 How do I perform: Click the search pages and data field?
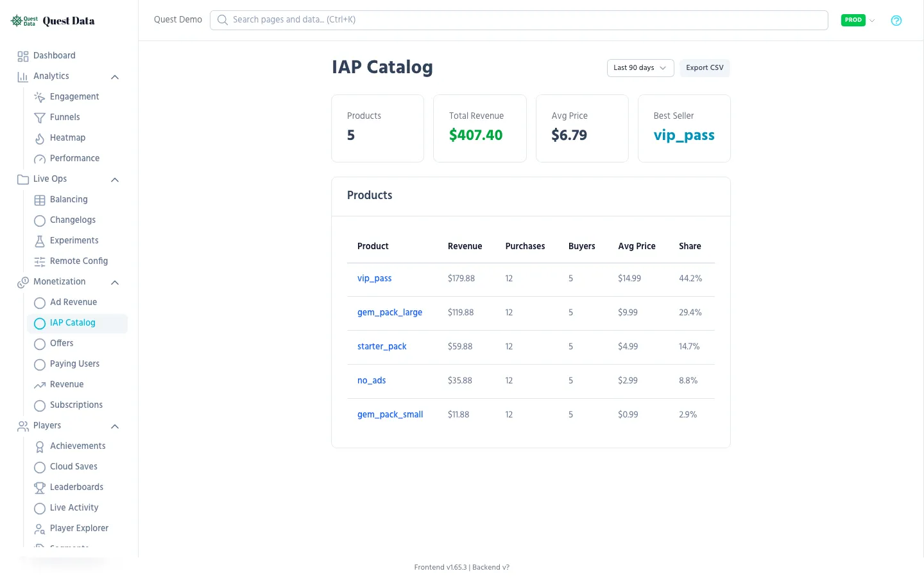point(518,20)
